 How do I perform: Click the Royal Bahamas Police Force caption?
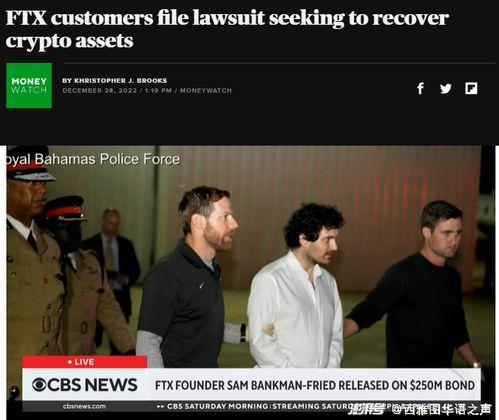click(93, 160)
